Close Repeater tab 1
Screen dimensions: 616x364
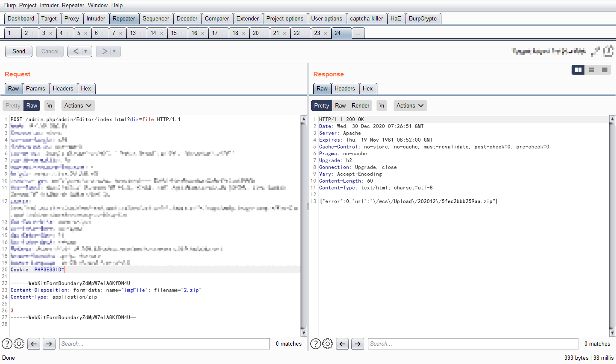tap(16, 33)
